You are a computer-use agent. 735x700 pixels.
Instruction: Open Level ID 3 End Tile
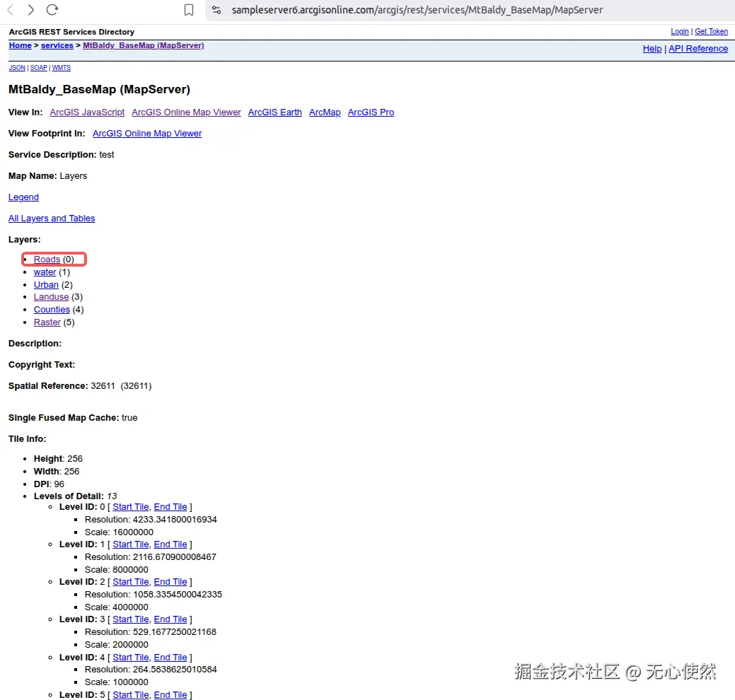[170, 619]
